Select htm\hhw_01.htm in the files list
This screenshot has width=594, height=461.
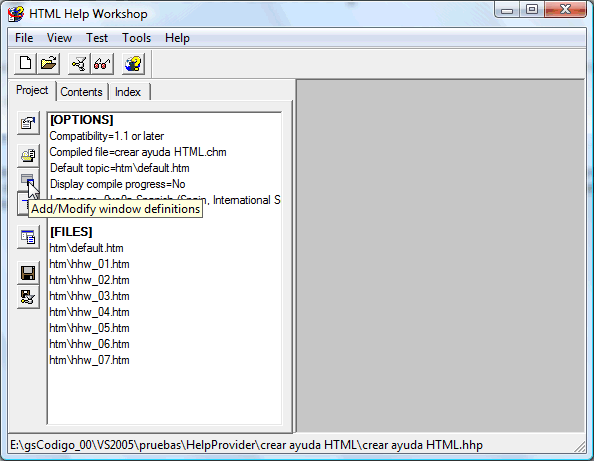point(89,264)
